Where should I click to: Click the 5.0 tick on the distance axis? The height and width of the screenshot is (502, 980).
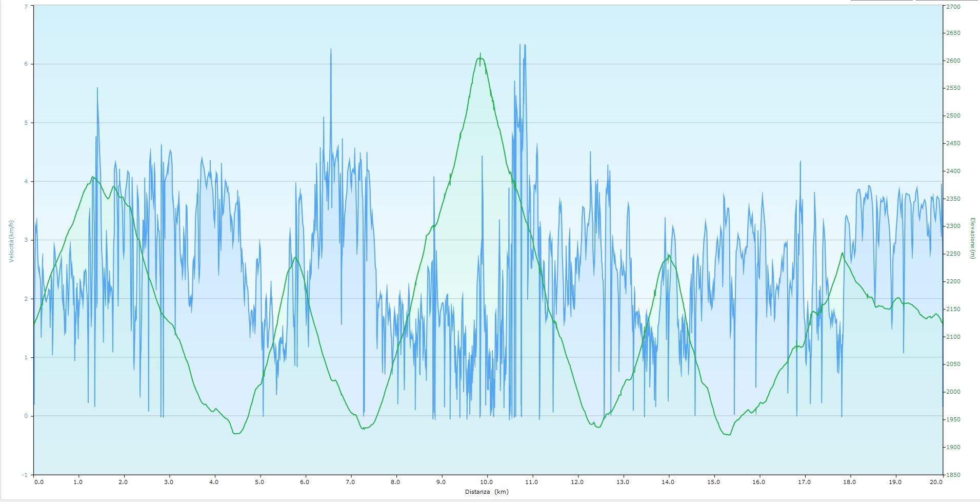260,482
